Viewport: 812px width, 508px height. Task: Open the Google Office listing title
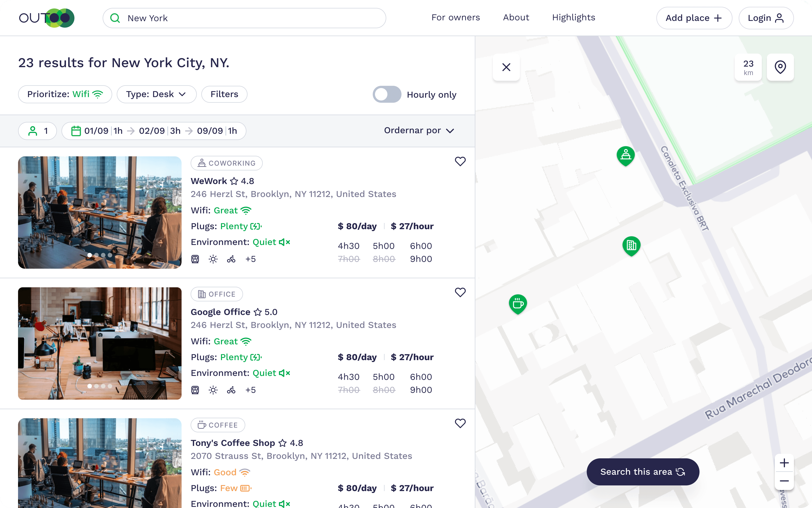[220, 312]
